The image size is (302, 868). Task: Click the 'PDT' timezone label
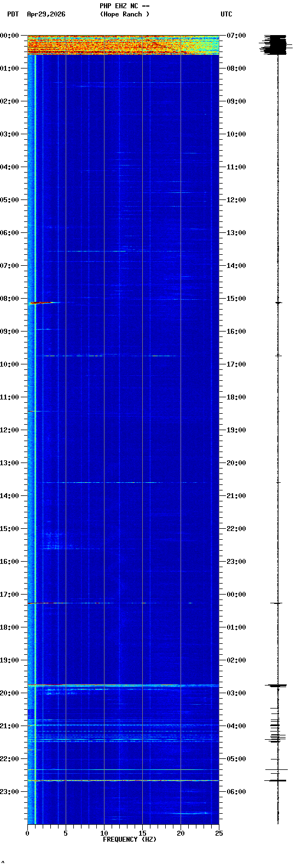(13, 14)
